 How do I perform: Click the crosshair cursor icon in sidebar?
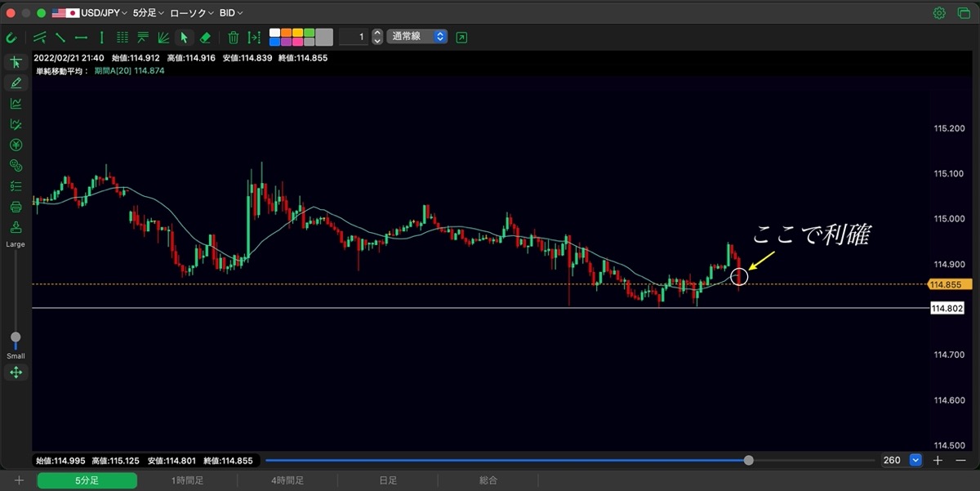coord(16,62)
